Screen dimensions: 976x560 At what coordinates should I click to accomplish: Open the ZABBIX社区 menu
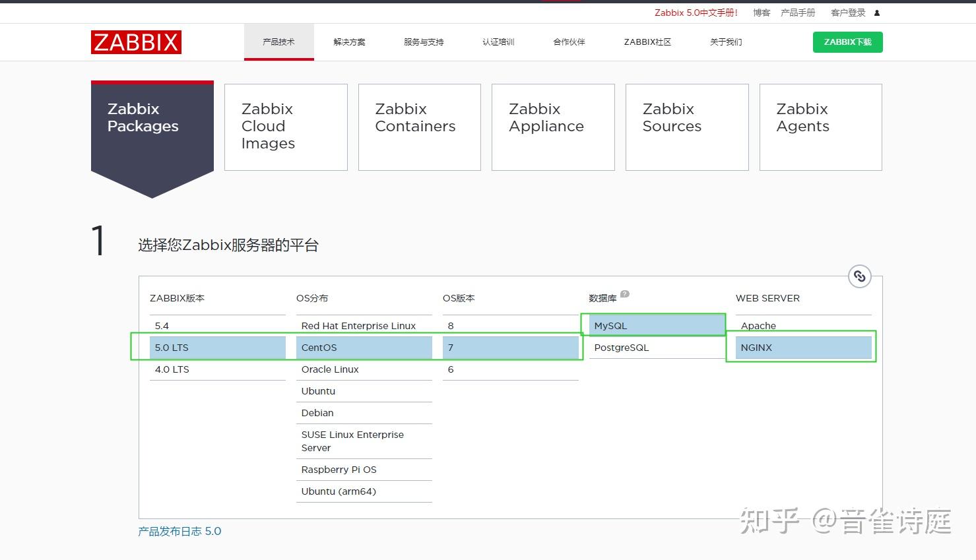coord(647,42)
